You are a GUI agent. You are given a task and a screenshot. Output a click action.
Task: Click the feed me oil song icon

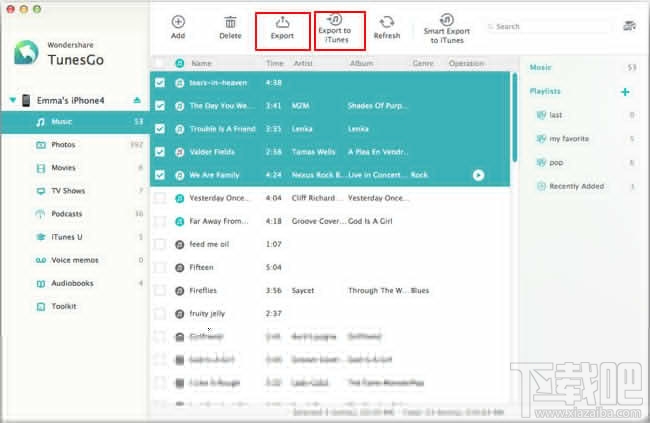[x=179, y=245]
